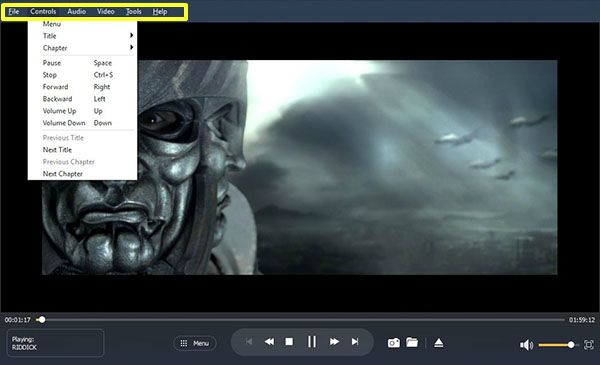The image size is (600, 365).
Task: Stop playback with the square button
Action: point(289,342)
